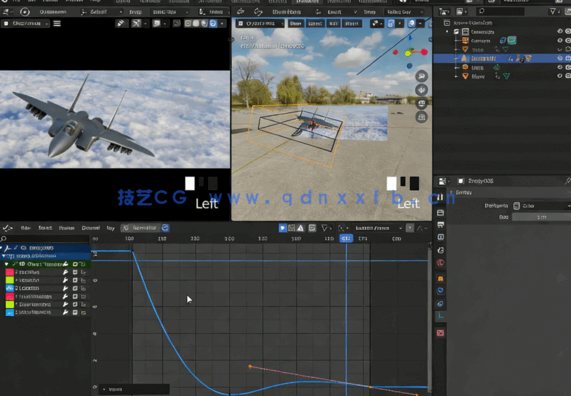Open the Output properties tab icon
The width and height of the screenshot is (571, 396).
(440, 225)
